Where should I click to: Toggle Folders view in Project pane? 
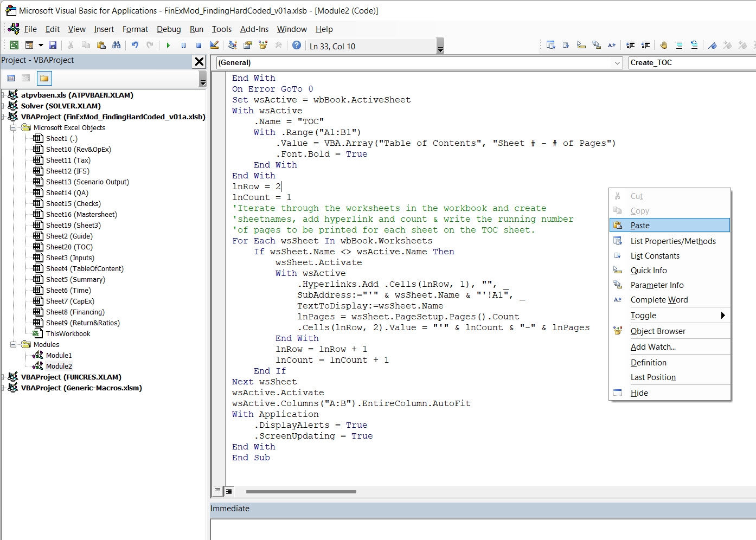tap(44, 79)
